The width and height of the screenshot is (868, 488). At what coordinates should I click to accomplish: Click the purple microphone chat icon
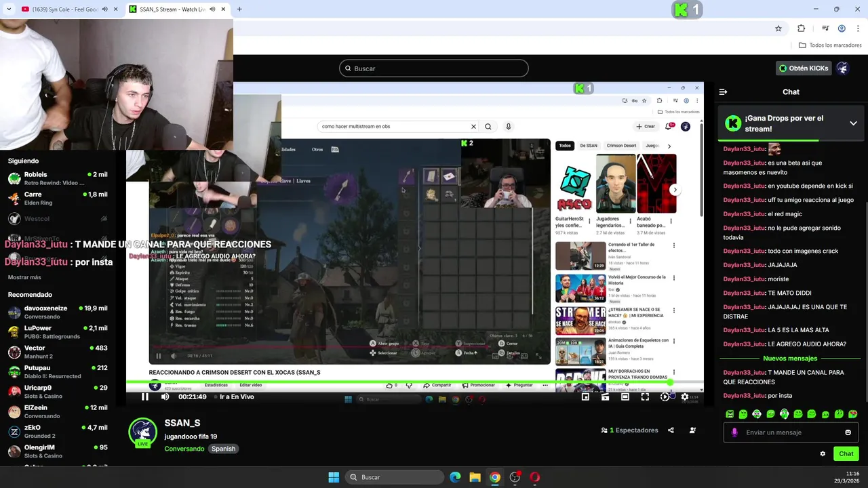point(734,432)
